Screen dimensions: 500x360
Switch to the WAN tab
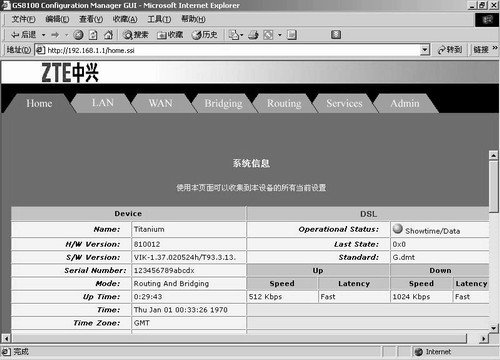click(x=161, y=103)
